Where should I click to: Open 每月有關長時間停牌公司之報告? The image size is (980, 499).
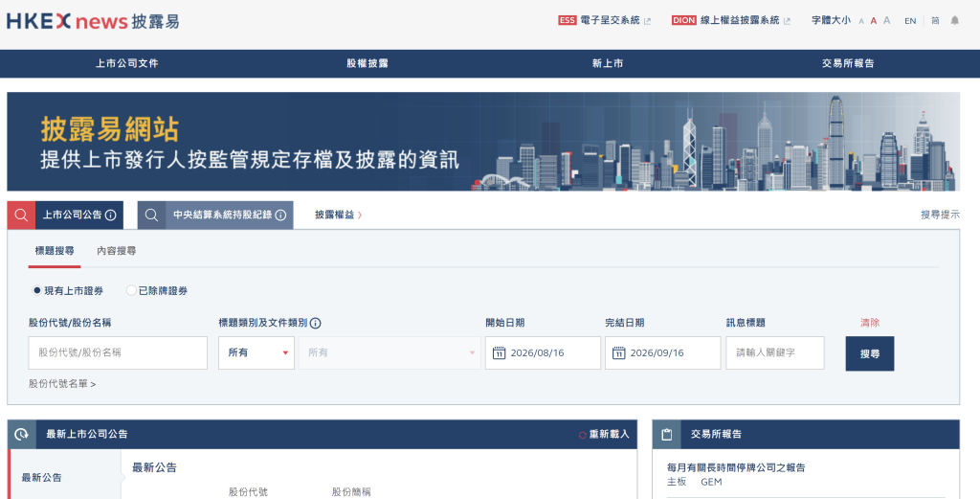(x=736, y=467)
